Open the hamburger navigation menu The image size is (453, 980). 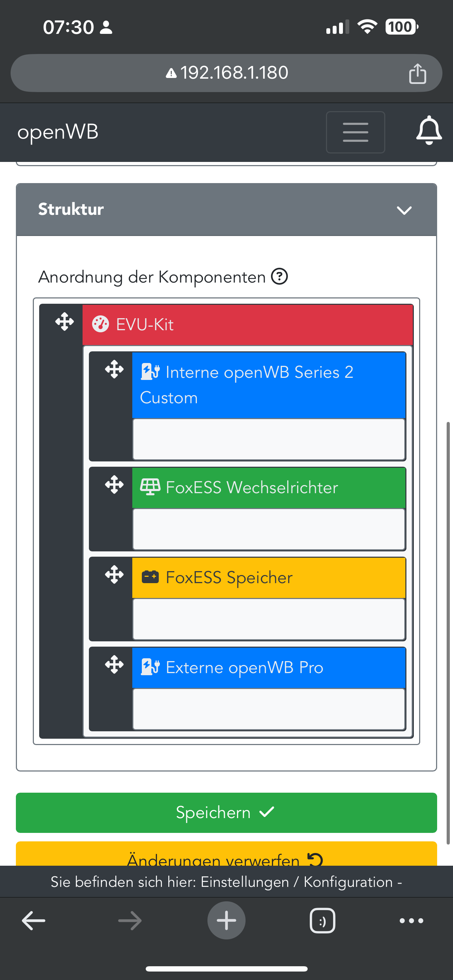point(355,132)
